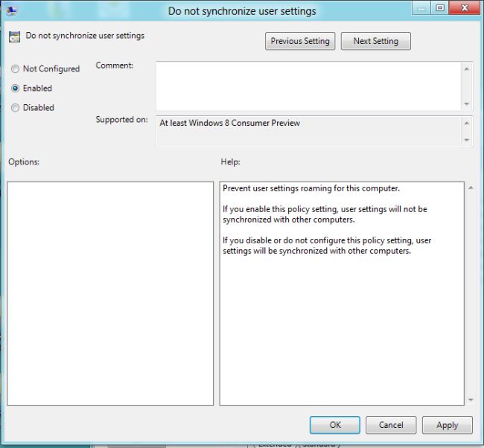The image size is (484, 448).
Task: Close the window using the red X
Action: tap(465, 8)
